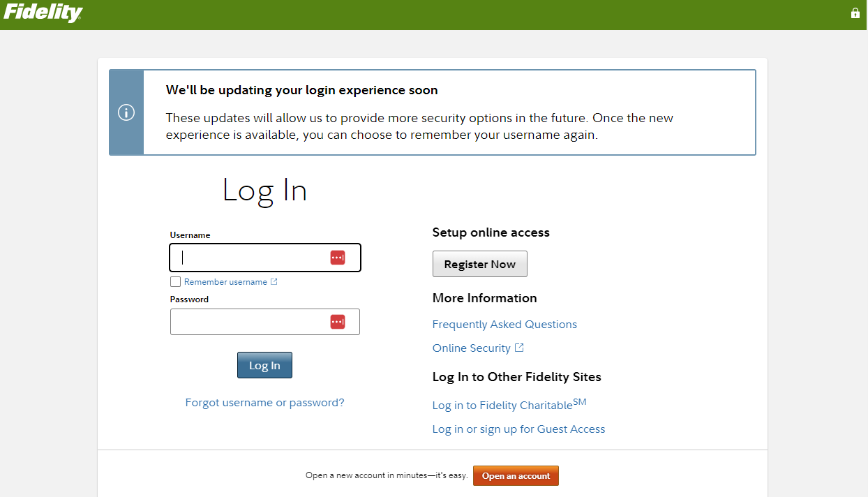Open Forgot username or password
868x497 pixels.
(264, 402)
